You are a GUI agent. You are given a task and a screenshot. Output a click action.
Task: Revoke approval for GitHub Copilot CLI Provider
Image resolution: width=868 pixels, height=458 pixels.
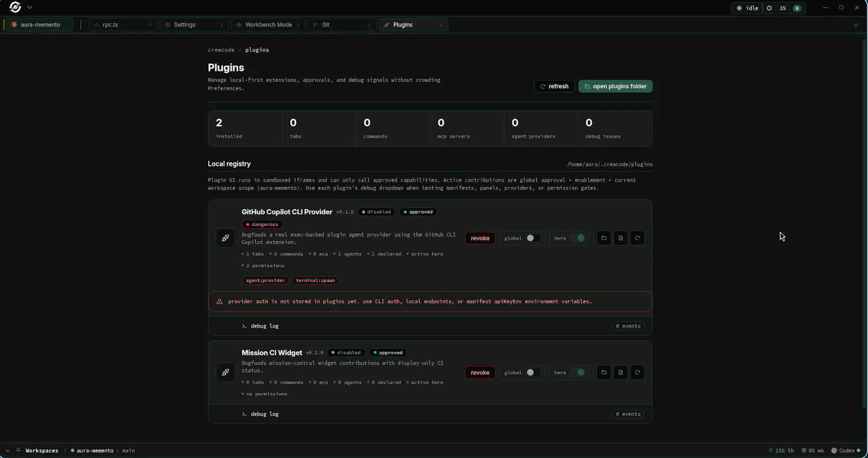pos(480,238)
